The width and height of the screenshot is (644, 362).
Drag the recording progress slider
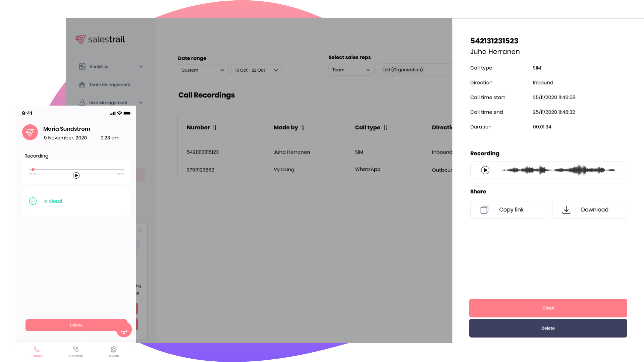click(33, 169)
